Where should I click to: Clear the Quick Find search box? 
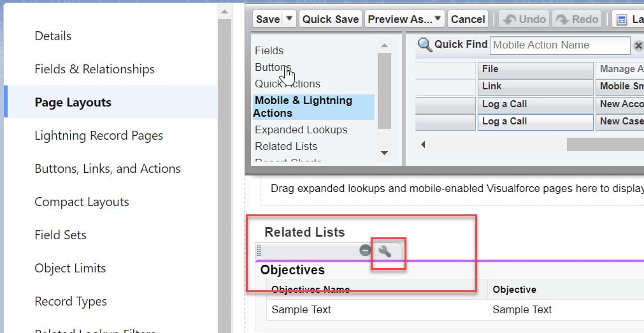point(638,46)
